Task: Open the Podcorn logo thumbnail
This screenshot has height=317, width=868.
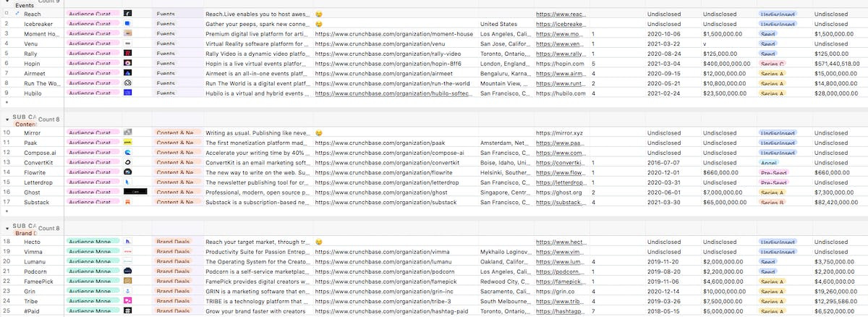Action: click(x=127, y=271)
